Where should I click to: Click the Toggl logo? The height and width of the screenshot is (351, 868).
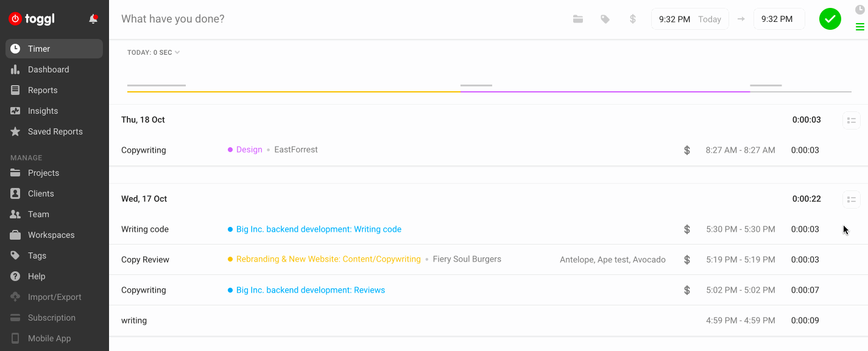click(x=32, y=19)
